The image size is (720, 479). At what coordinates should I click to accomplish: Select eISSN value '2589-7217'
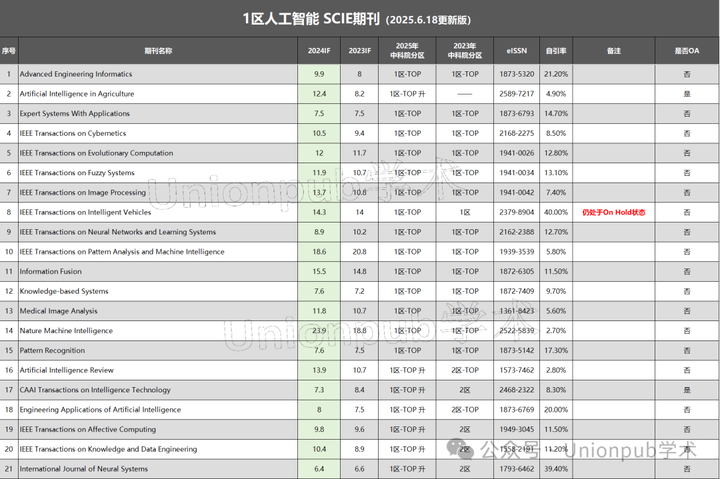click(x=517, y=94)
